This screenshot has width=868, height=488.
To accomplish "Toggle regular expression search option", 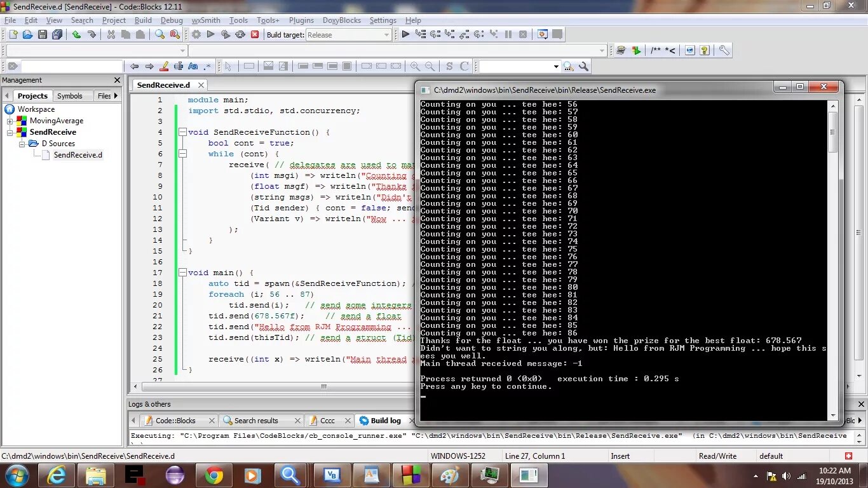I will tap(208, 66).
